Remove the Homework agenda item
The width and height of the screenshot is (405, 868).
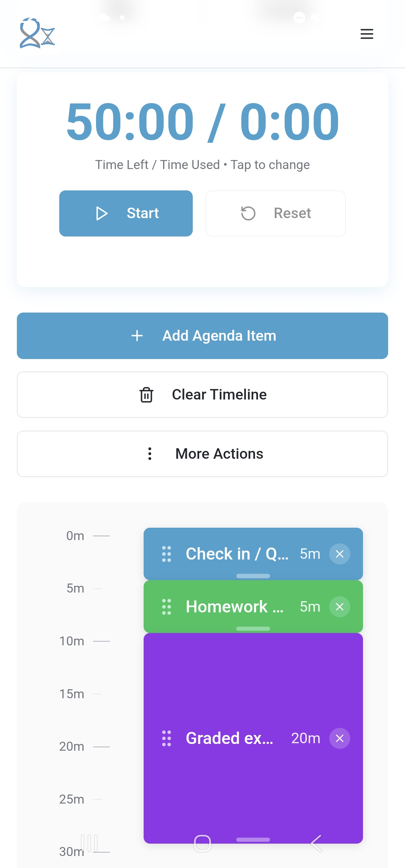[339, 607]
